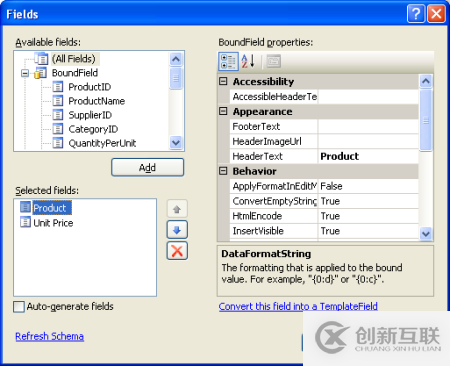The height and width of the screenshot is (366, 450).
Task: Collapse the Behavior property category
Action: [223, 171]
